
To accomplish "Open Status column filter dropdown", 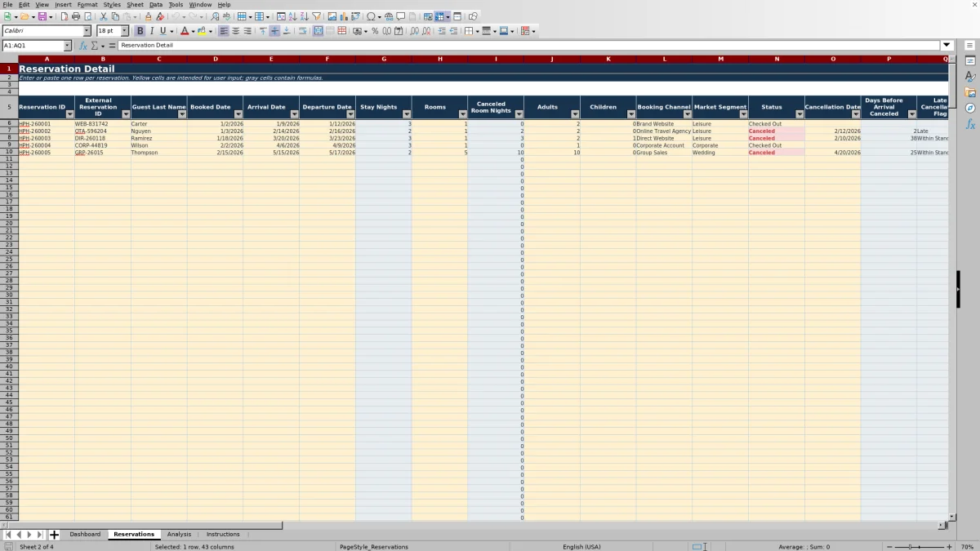I will pyautogui.click(x=800, y=114).
